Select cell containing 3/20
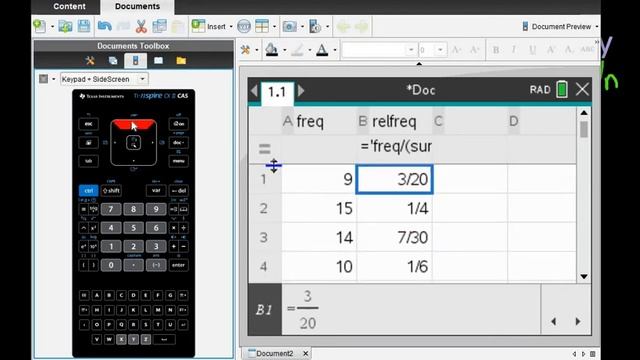The image size is (640, 360). [x=395, y=179]
